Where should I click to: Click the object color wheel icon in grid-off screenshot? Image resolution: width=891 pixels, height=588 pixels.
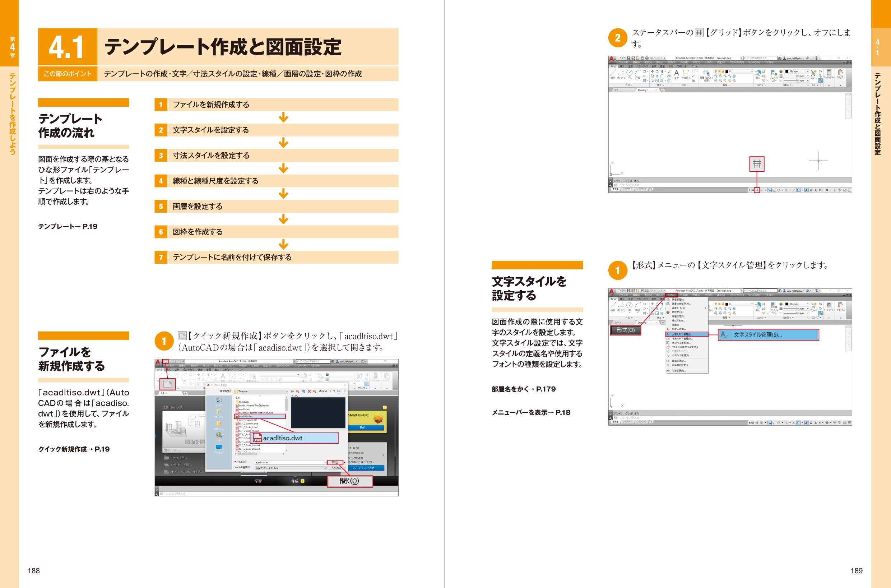tap(781, 71)
